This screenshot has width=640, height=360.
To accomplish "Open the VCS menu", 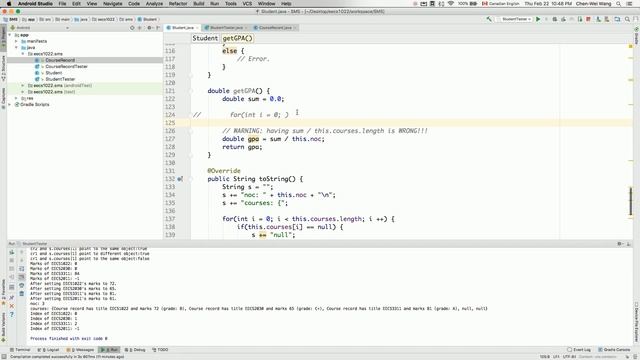I will [x=247, y=4].
